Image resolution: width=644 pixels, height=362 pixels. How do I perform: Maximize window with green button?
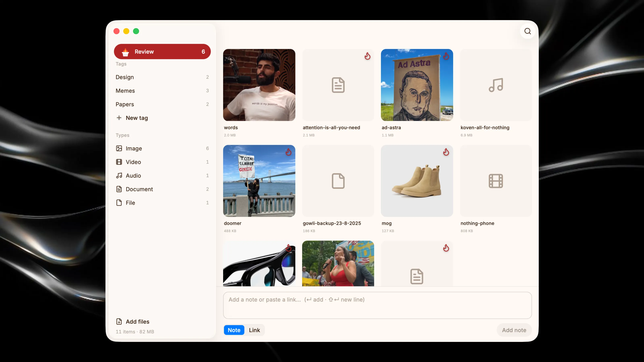[x=136, y=31]
